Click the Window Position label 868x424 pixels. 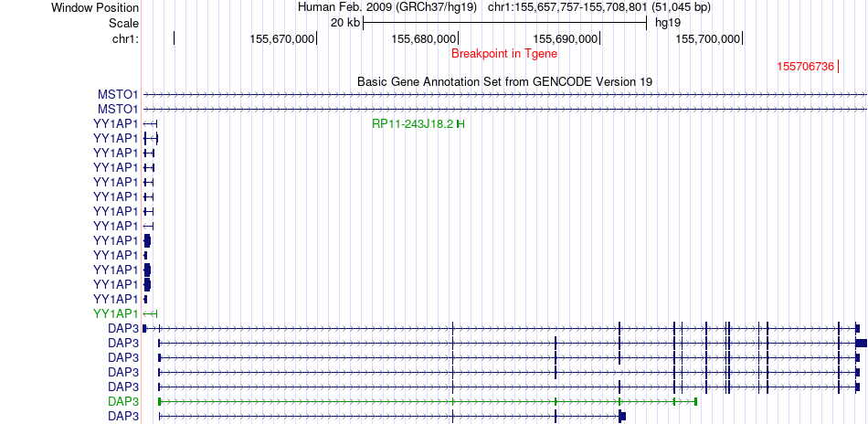coord(95,7)
